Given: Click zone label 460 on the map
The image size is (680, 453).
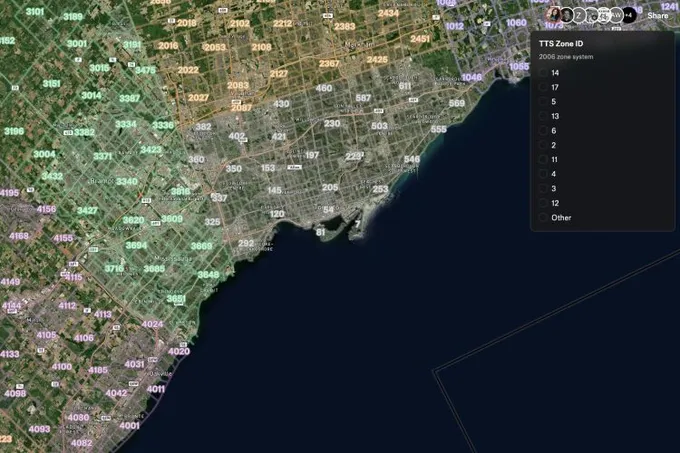Looking at the screenshot, I should 324,88.
